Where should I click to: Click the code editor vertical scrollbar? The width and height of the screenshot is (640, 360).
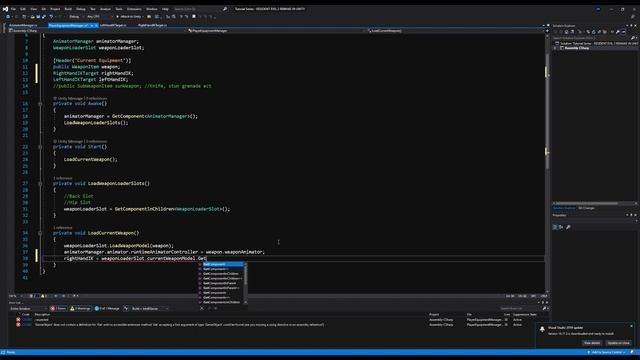[x=547, y=163]
